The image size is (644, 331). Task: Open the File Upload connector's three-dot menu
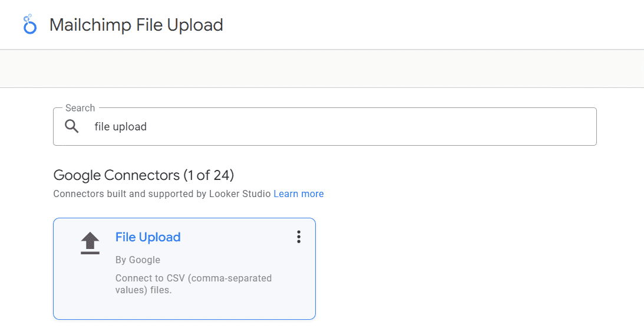click(x=299, y=237)
